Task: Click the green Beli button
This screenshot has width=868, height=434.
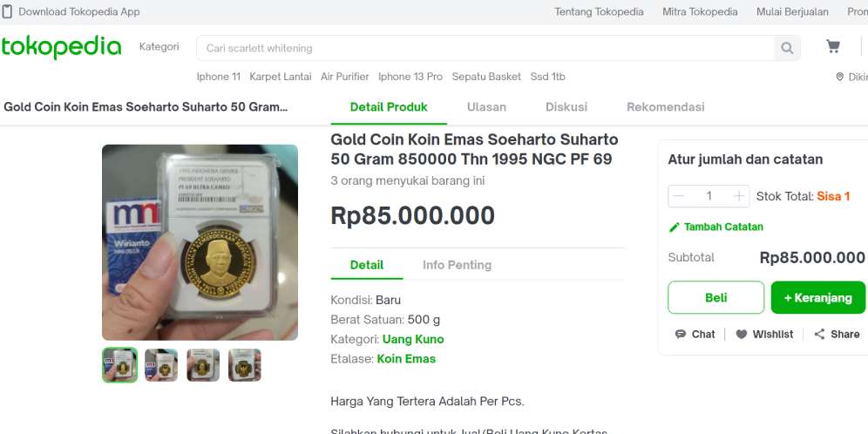Action: (x=715, y=298)
